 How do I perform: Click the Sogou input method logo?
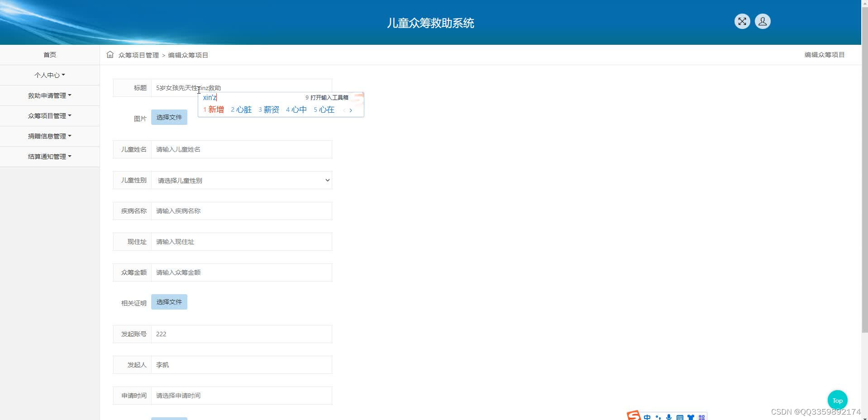634,415
